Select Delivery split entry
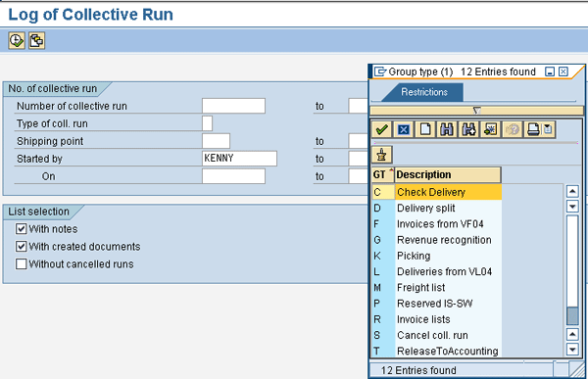Image resolution: width=588 pixels, height=379 pixels. 448,208
